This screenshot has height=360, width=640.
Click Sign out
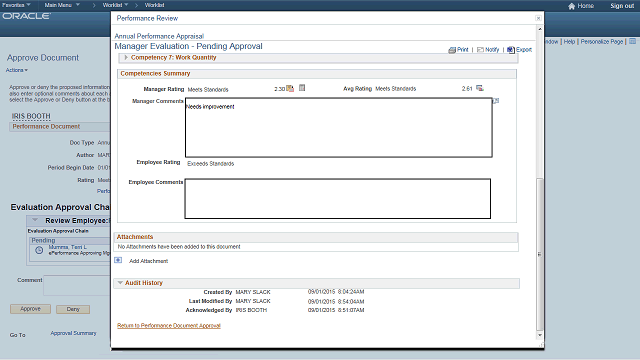click(x=622, y=6)
